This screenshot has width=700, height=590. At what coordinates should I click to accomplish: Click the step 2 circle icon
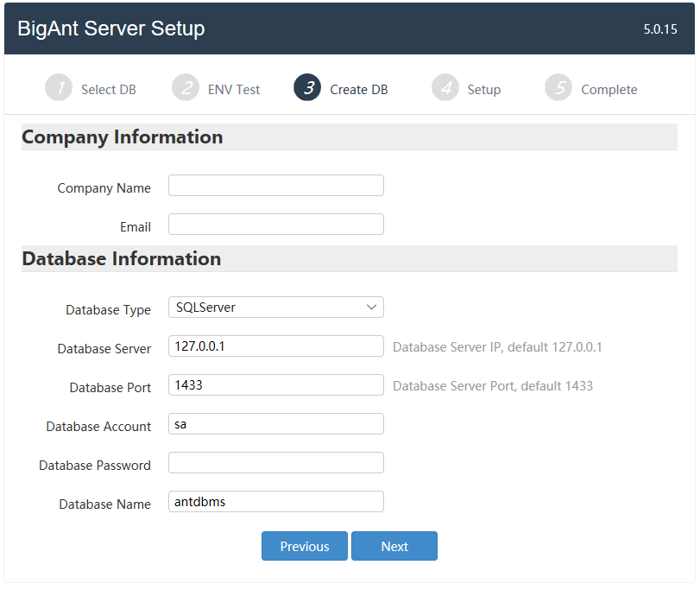[x=186, y=87]
